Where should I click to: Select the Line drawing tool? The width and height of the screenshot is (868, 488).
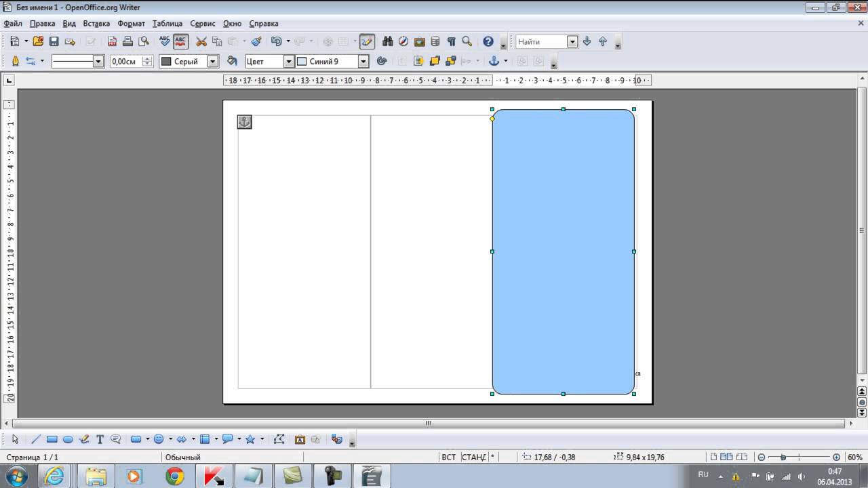coord(36,439)
